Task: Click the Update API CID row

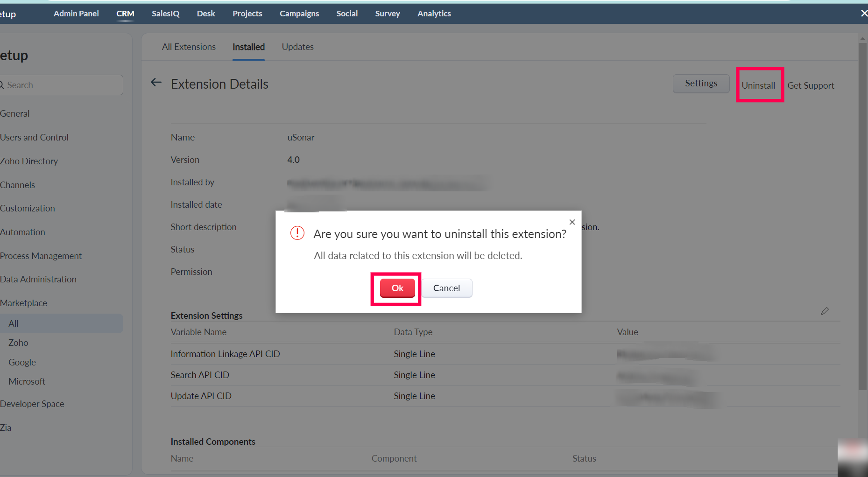Action: point(505,396)
